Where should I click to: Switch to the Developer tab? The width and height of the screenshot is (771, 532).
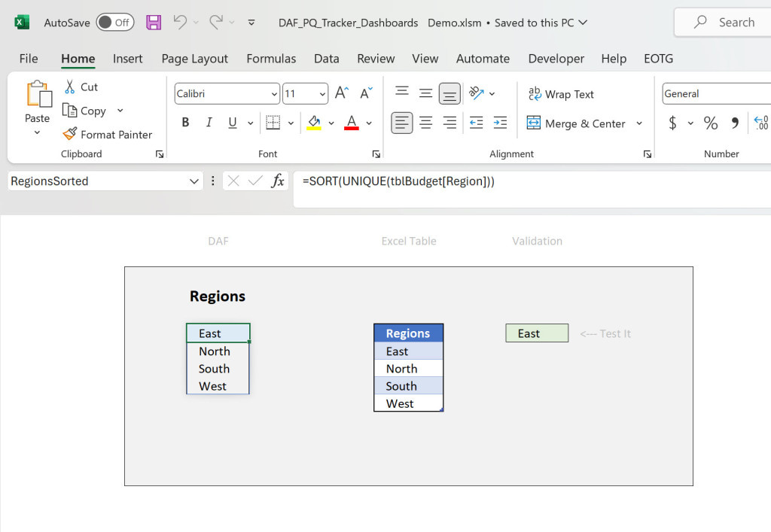[556, 59]
